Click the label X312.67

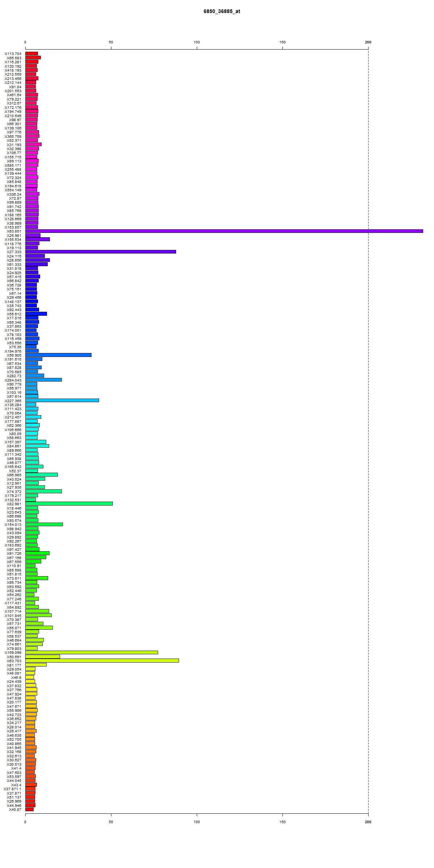pyautogui.click(x=14, y=103)
